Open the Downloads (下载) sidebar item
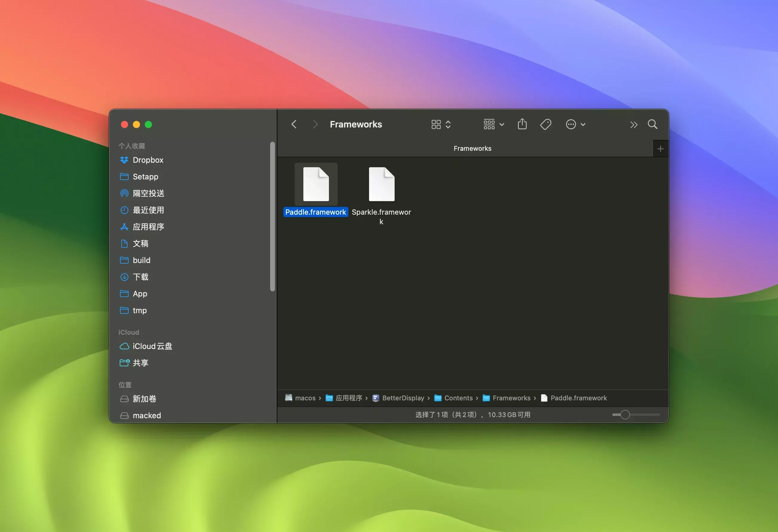778x532 pixels. click(140, 277)
